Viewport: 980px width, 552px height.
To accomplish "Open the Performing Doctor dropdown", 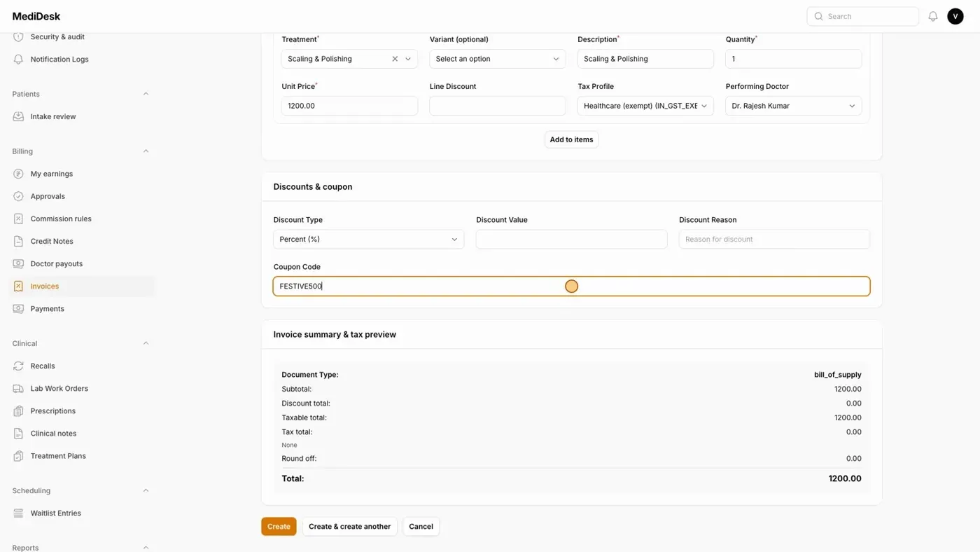I will (x=793, y=106).
